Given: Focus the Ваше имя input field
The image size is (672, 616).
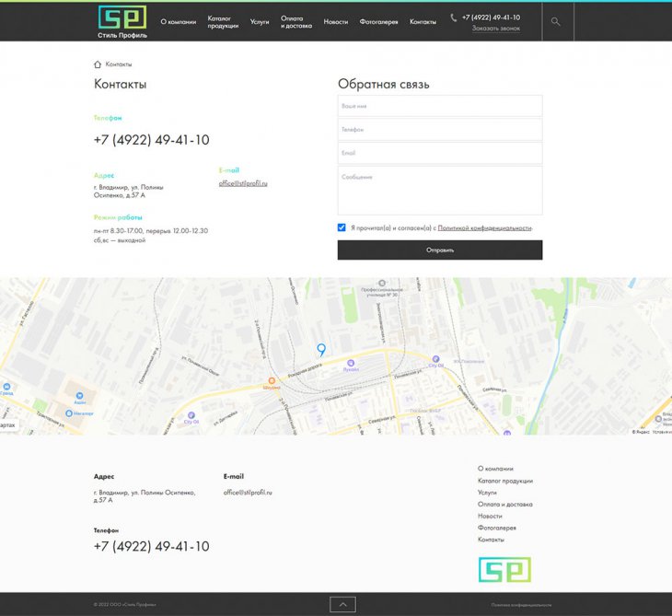Looking at the screenshot, I should (x=439, y=106).
